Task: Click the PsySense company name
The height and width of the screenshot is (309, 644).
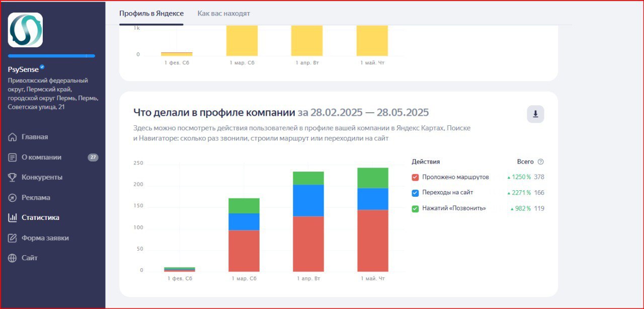Action: coord(23,69)
